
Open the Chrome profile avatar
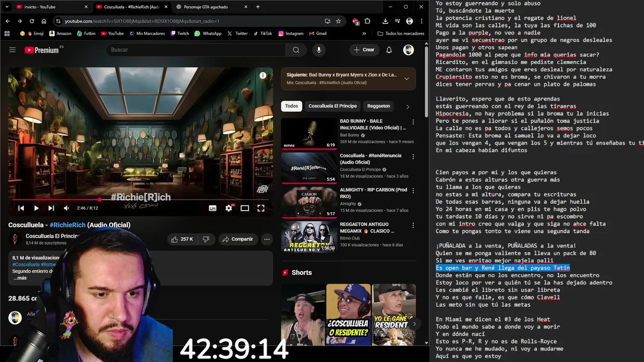410,21
